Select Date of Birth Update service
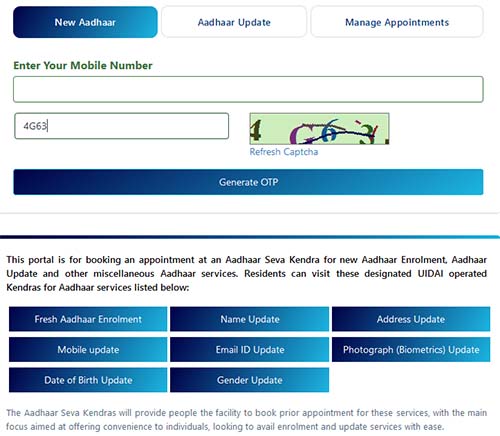The image size is (500, 436). (x=88, y=380)
